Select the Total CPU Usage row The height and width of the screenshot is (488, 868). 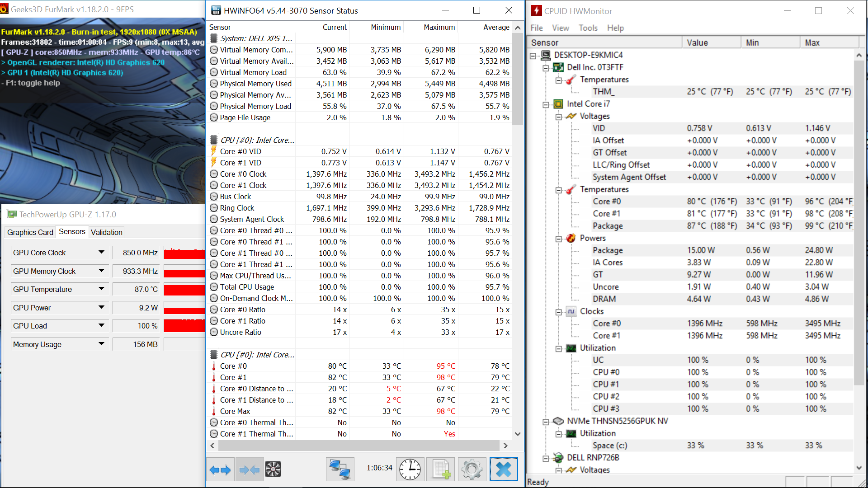(x=360, y=287)
